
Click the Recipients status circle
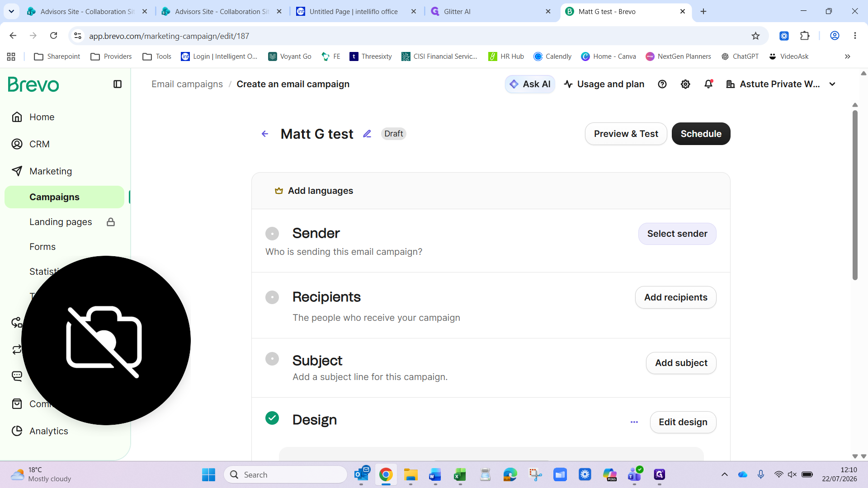click(x=272, y=297)
